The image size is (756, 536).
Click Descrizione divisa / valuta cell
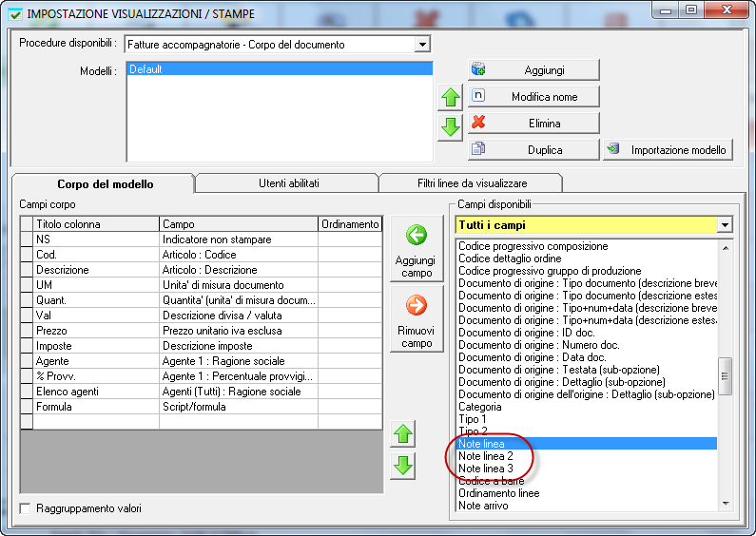(x=239, y=316)
